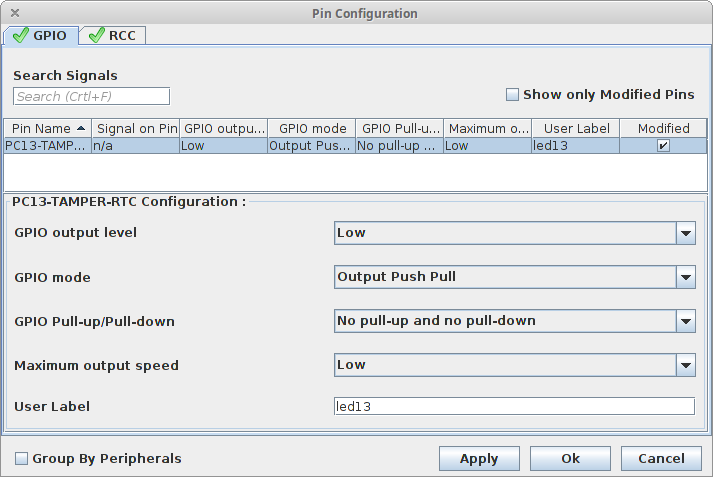Image resolution: width=713 pixels, height=477 pixels.
Task: Click the green checkmark icon on RCC tab
Action: coord(96,35)
